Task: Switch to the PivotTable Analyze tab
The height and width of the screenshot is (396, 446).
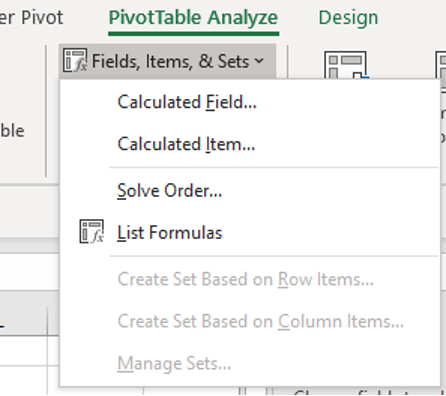Action: (193, 18)
